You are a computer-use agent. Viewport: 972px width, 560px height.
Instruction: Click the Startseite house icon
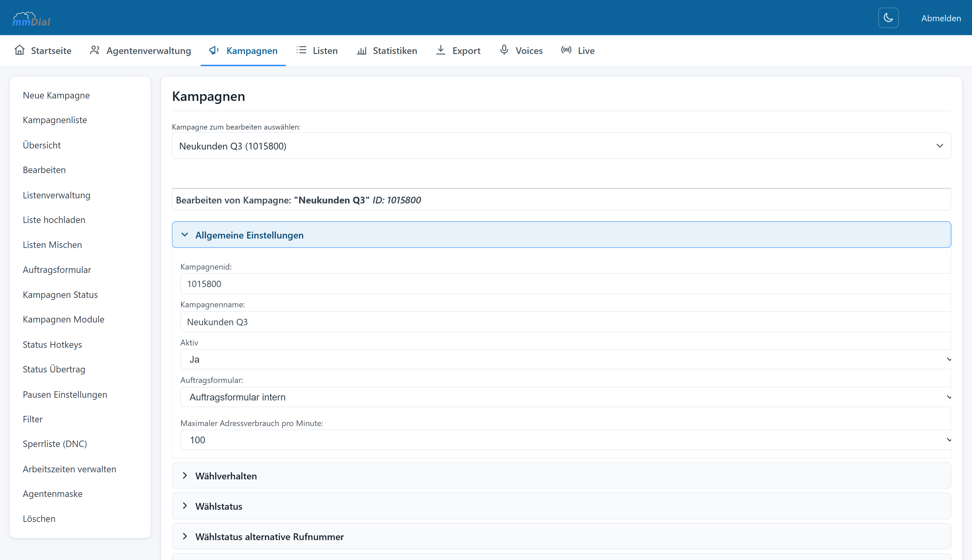[20, 50]
